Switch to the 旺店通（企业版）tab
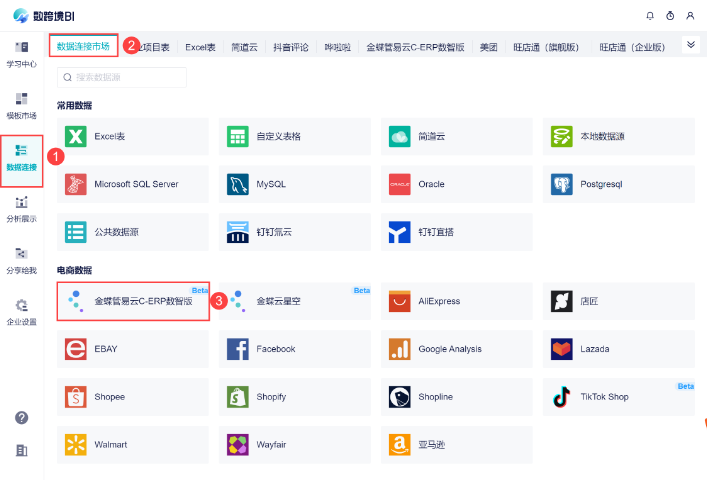707x480 pixels. coord(632,47)
